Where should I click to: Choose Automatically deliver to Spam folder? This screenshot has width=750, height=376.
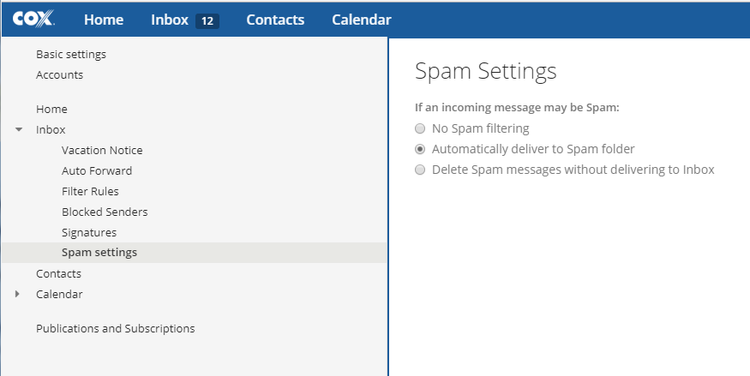pos(419,149)
